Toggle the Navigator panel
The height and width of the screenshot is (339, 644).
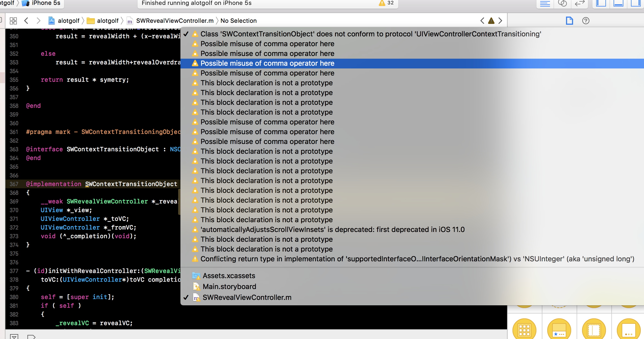point(601,3)
